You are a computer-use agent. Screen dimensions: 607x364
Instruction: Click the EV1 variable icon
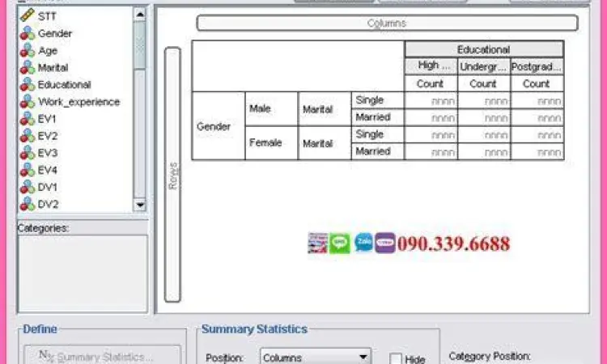point(27,118)
